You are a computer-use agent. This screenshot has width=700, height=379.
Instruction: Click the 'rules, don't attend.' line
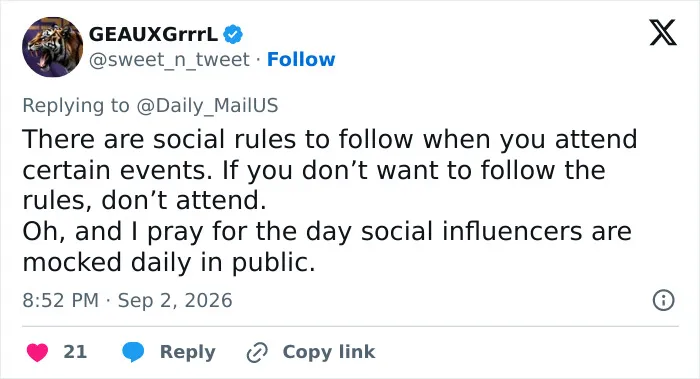[144, 200]
